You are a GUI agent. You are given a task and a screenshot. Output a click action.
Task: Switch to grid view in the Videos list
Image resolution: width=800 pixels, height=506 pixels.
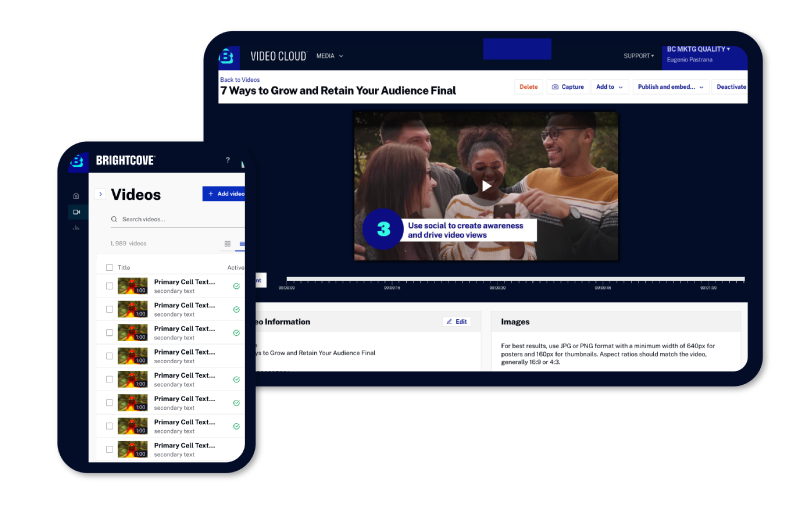coord(228,244)
